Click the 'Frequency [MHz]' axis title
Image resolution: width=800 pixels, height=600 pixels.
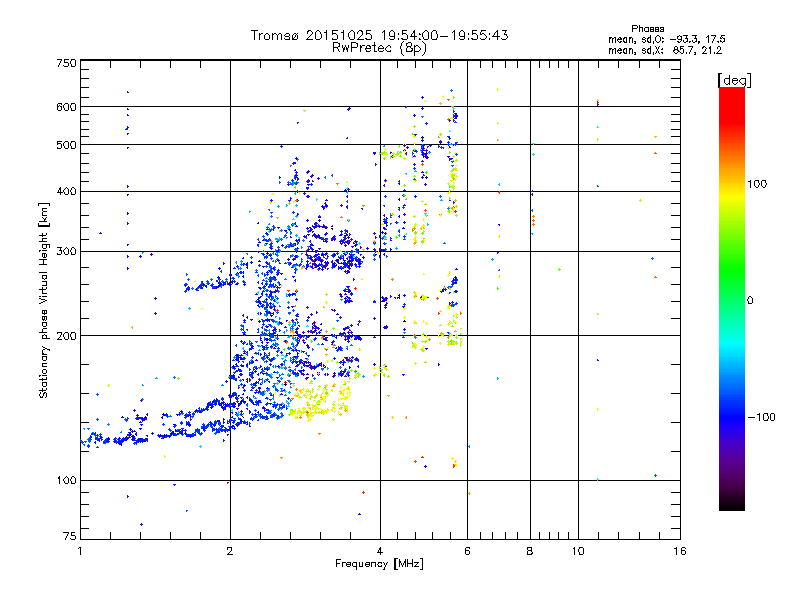[x=379, y=564]
